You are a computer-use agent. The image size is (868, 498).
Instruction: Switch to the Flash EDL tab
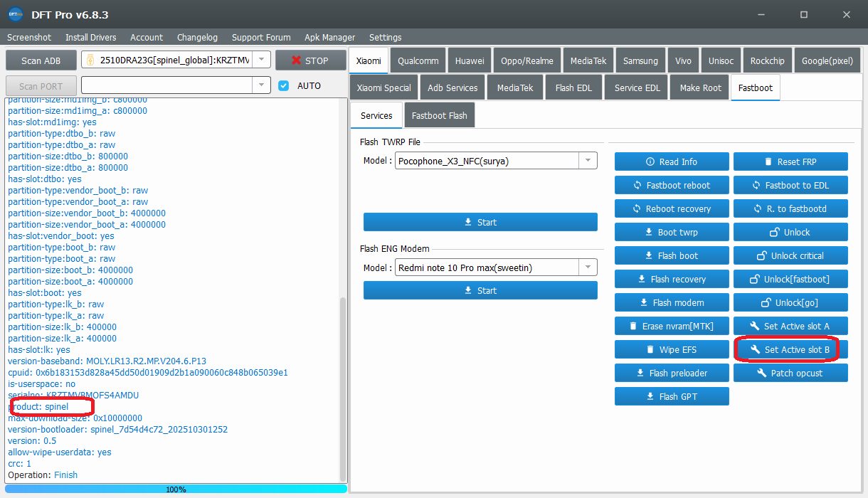[x=574, y=88]
